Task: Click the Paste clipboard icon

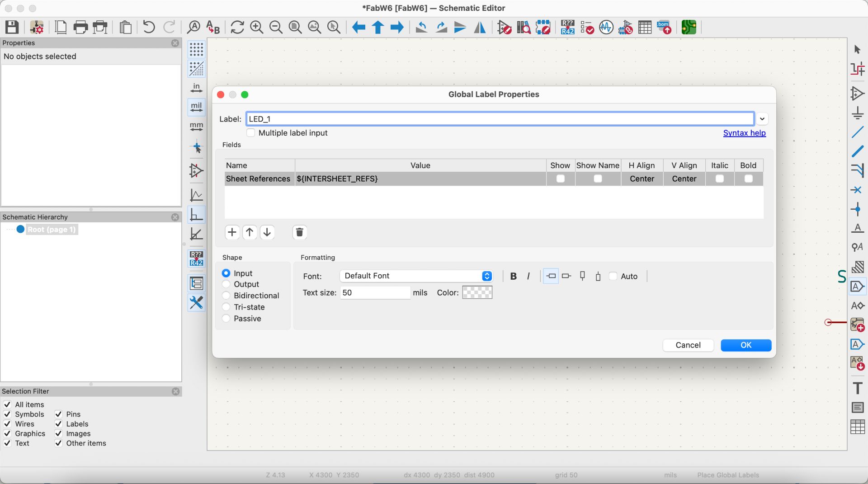Action: [x=126, y=27]
